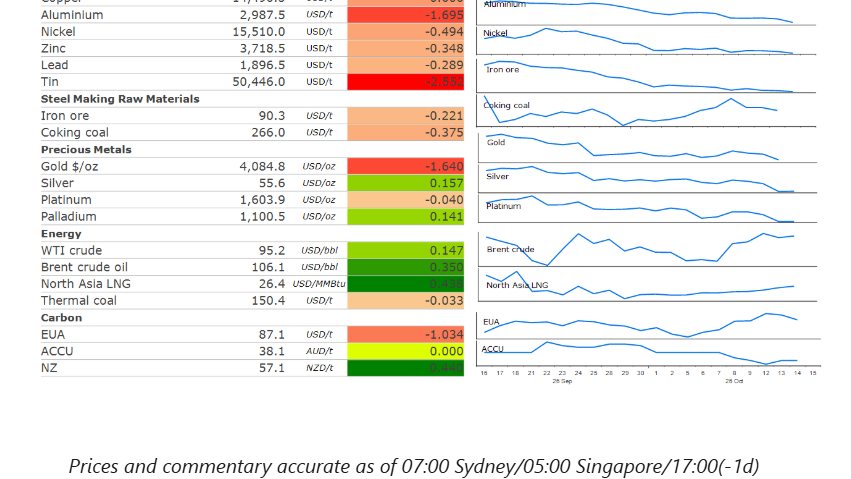Screen dimensions: 851x479
Task: Select the Lead row label
Action: [54, 65]
